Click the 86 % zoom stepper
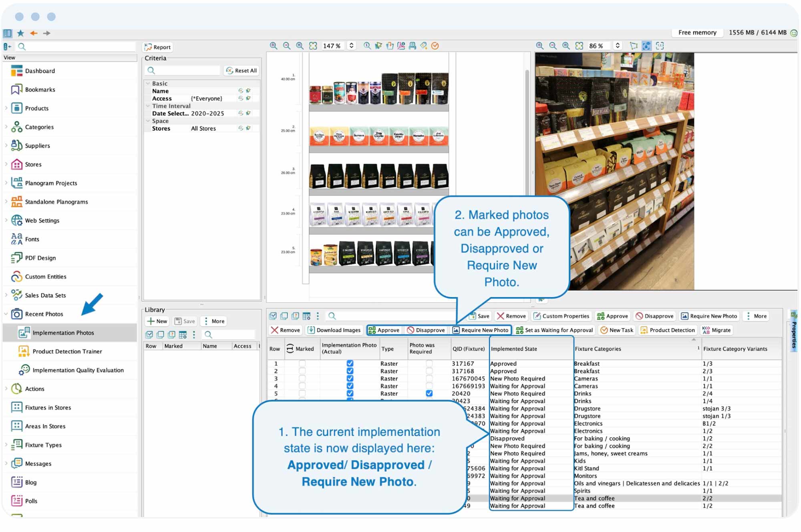This screenshot has width=801, height=532. 618,46
